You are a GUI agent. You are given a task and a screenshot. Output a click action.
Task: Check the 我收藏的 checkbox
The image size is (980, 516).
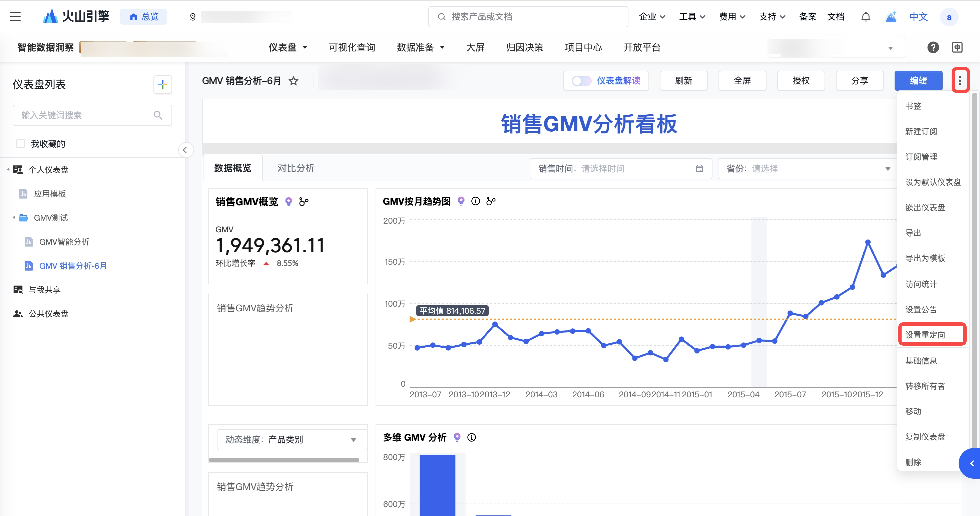(21, 144)
